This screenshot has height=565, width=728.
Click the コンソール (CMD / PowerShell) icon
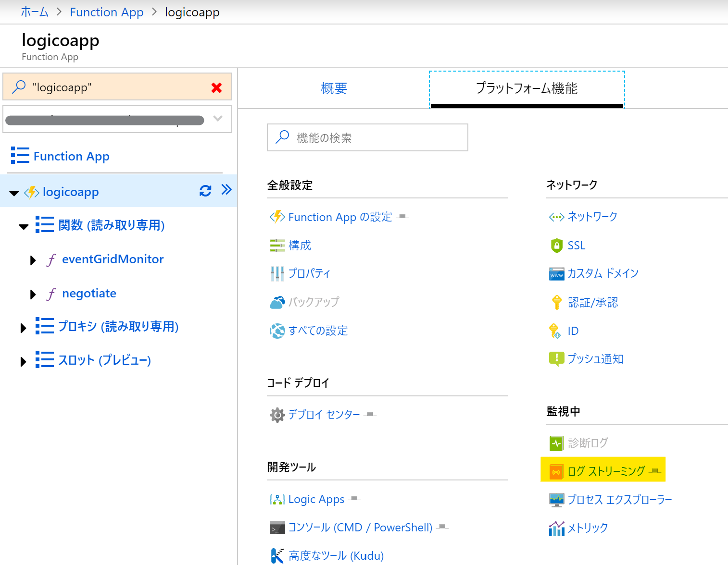click(x=277, y=528)
